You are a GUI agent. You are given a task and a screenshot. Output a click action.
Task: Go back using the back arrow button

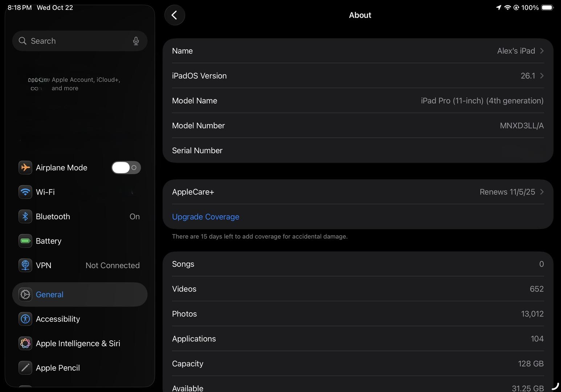click(x=175, y=15)
